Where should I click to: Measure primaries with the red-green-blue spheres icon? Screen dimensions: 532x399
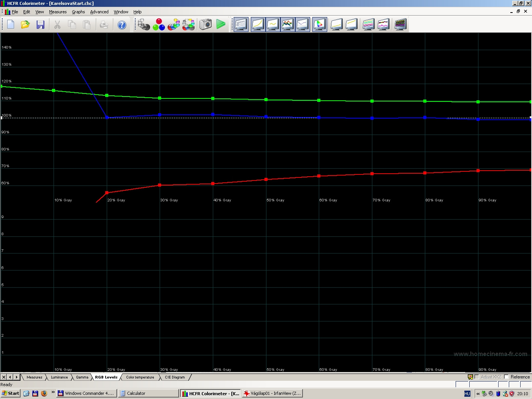click(x=159, y=25)
